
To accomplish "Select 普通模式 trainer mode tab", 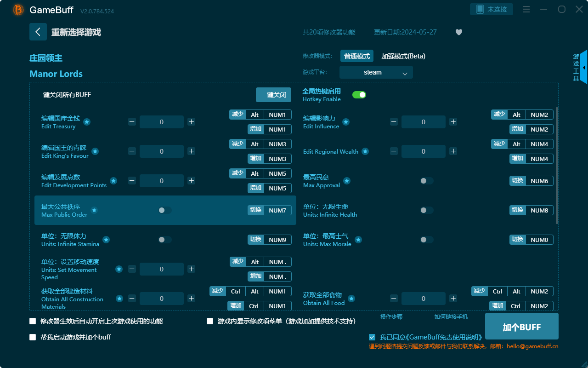I will point(357,56).
